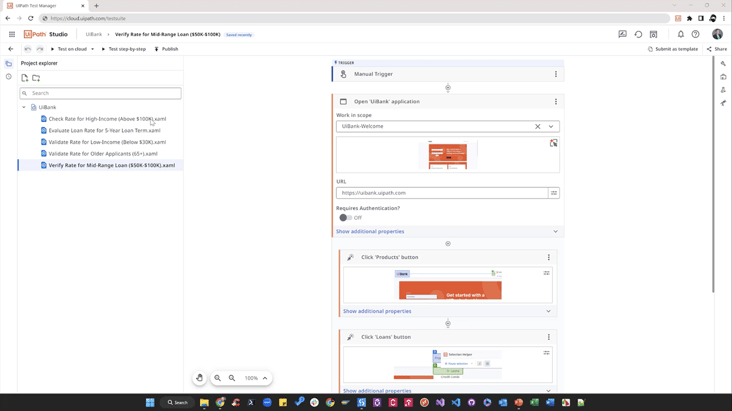Undo the last action

28,49
